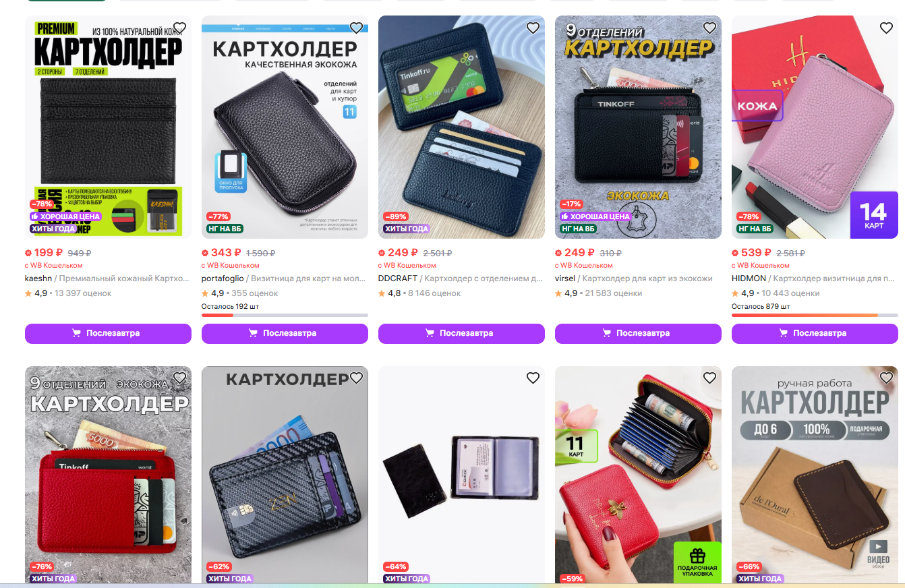Heart the red accordion 11-card wallet
905x588 pixels.
[x=709, y=378]
